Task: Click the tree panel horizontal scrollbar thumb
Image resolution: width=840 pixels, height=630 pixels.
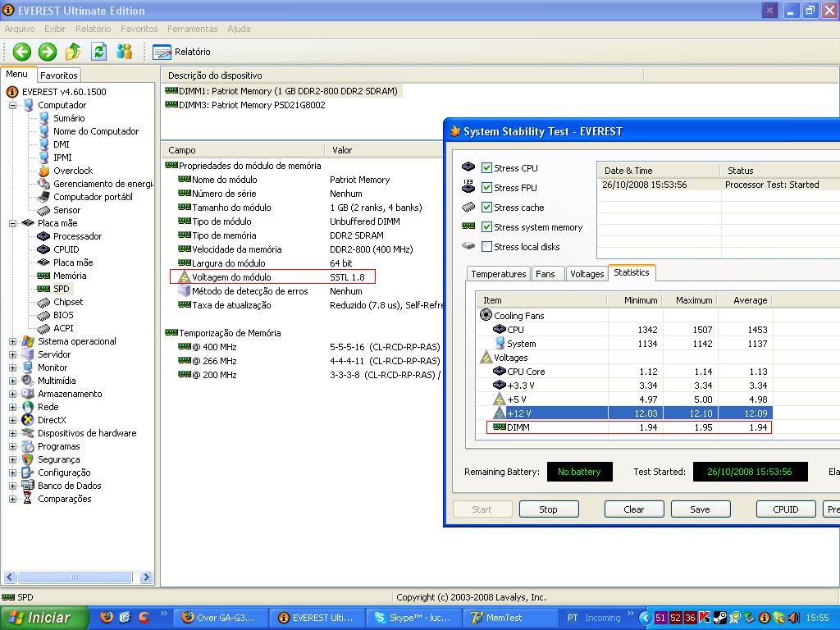Action: 75,577
